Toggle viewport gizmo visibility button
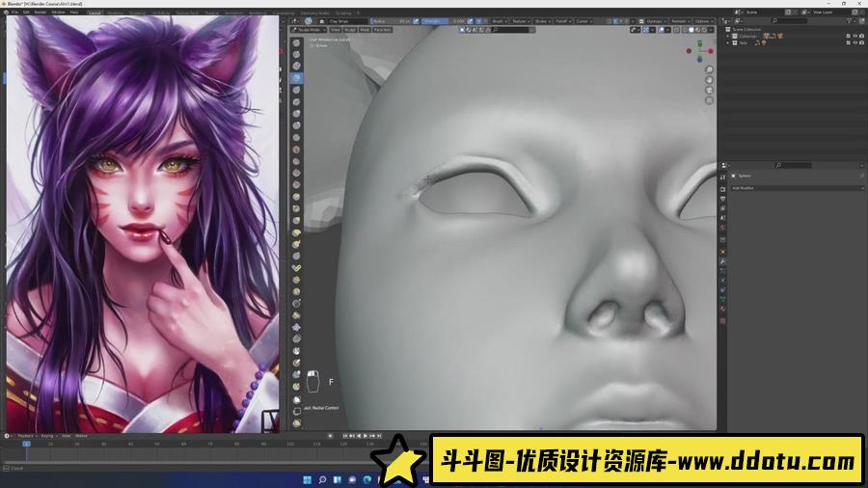Screen dimensions: 868x488 point(645,29)
